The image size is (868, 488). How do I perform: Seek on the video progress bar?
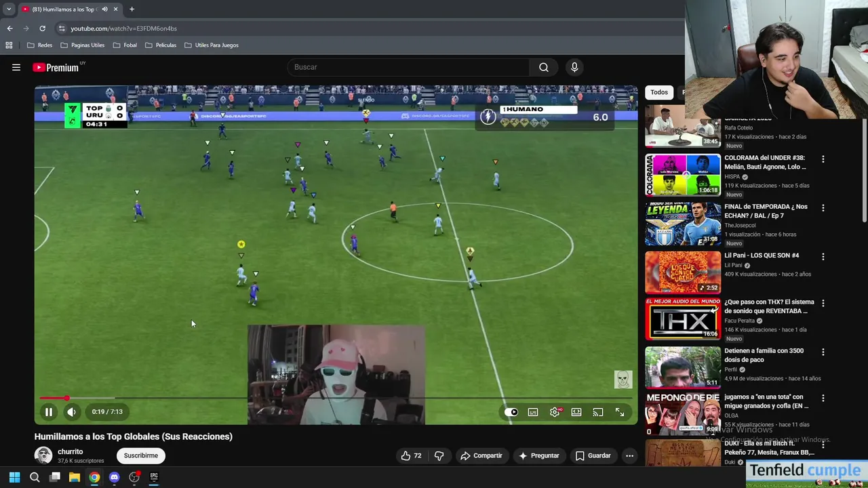pyautogui.click(x=336, y=399)
